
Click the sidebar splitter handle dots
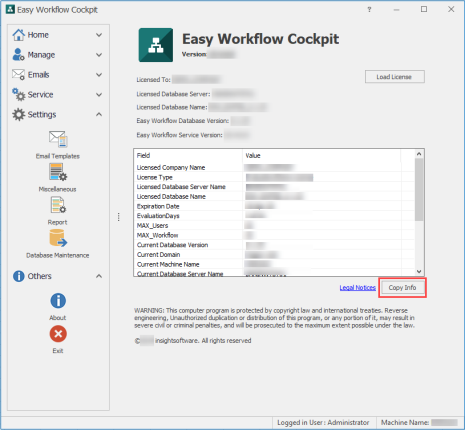[x=118, y=217]
